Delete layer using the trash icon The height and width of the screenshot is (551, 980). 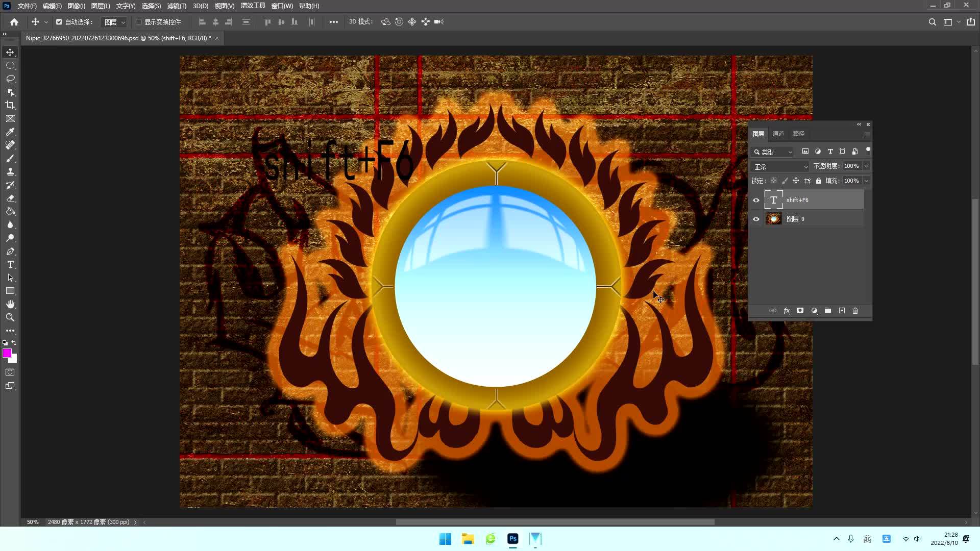(x=855, y=311)
